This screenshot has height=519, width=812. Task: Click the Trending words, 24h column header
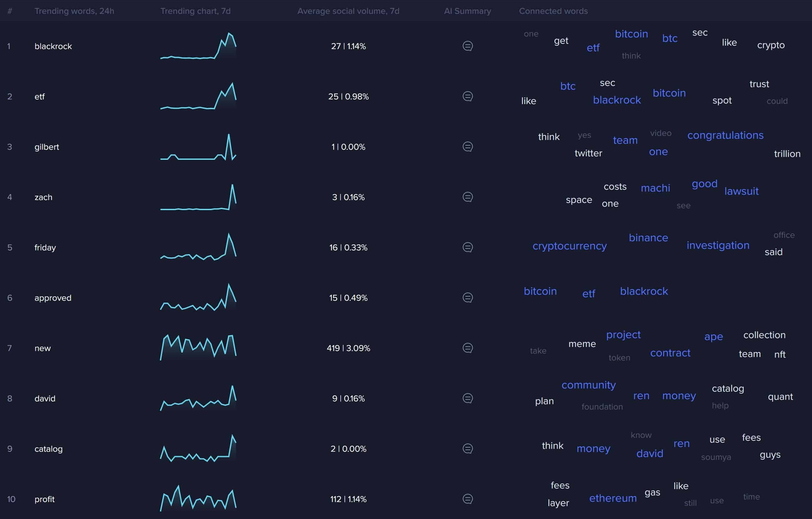tap(74, 11)
